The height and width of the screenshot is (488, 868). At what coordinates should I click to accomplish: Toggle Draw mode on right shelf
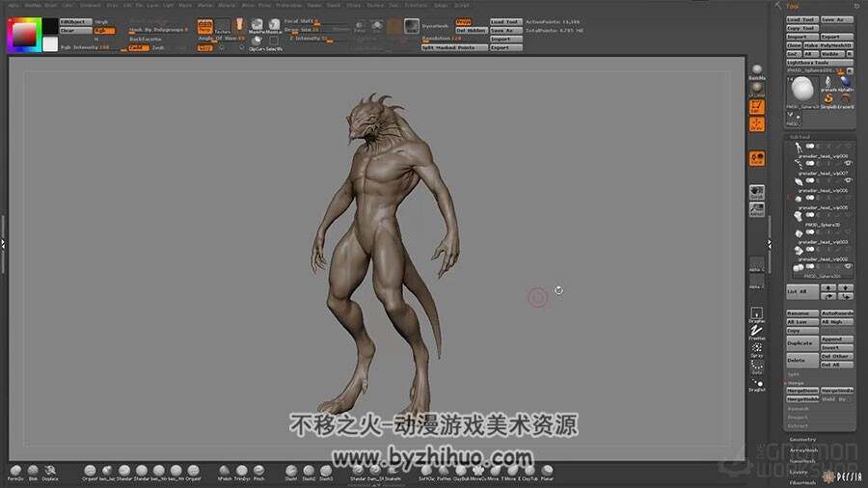(757, 124)
